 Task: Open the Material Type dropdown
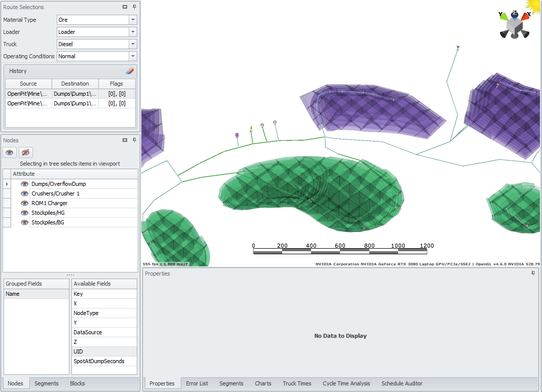pos(133,20)
